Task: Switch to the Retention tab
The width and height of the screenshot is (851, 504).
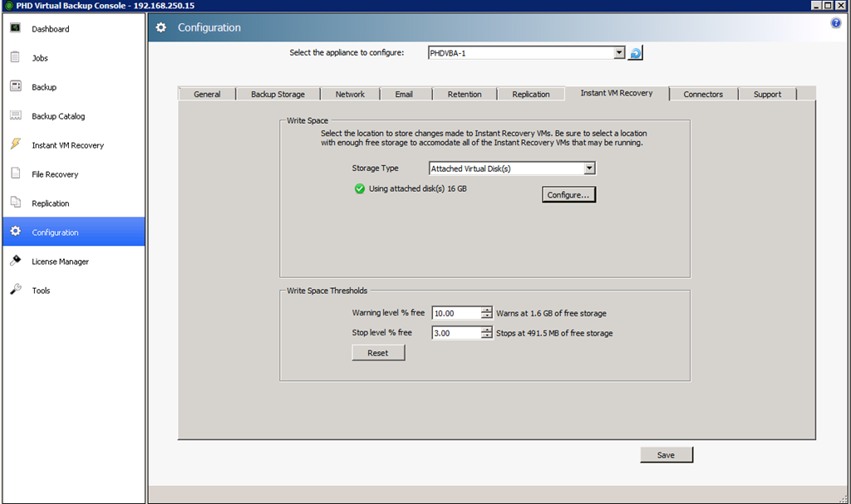Action: [x=465, y=94]
